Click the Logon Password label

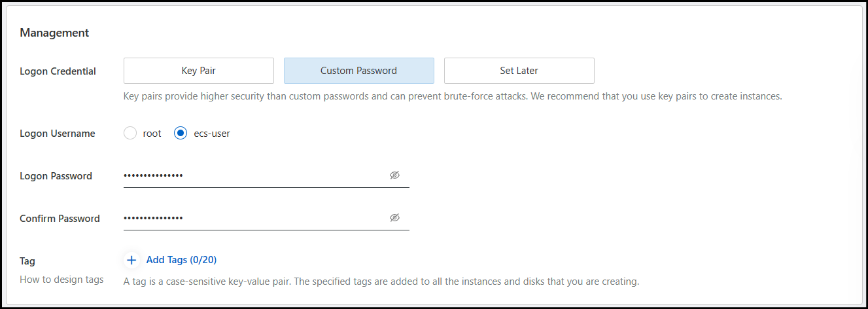pos(56,176)
